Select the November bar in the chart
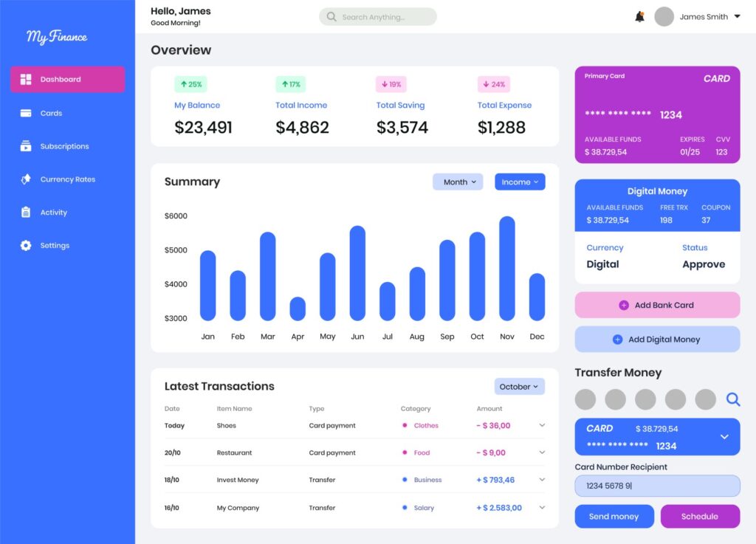This screenshot has width=756, height=544. click(x=506, y=269)
